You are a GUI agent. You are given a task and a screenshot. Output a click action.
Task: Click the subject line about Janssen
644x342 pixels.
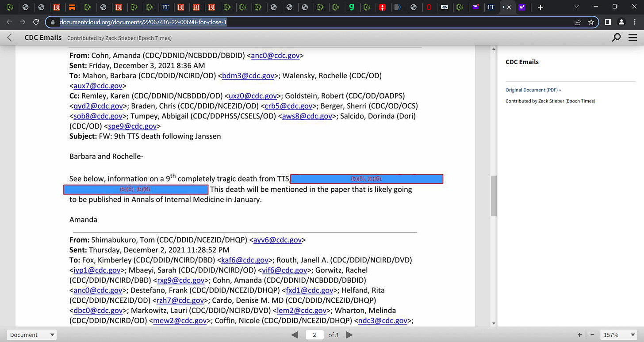click(145, 136)
